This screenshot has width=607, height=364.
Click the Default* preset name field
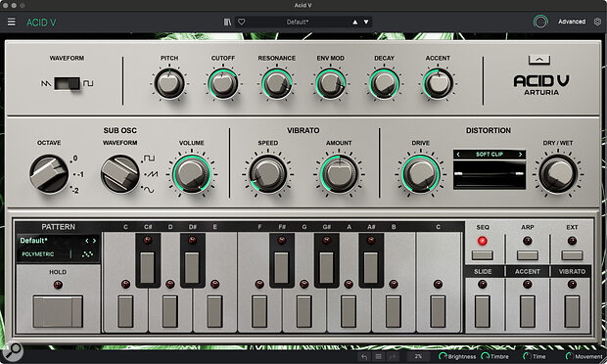298,23
